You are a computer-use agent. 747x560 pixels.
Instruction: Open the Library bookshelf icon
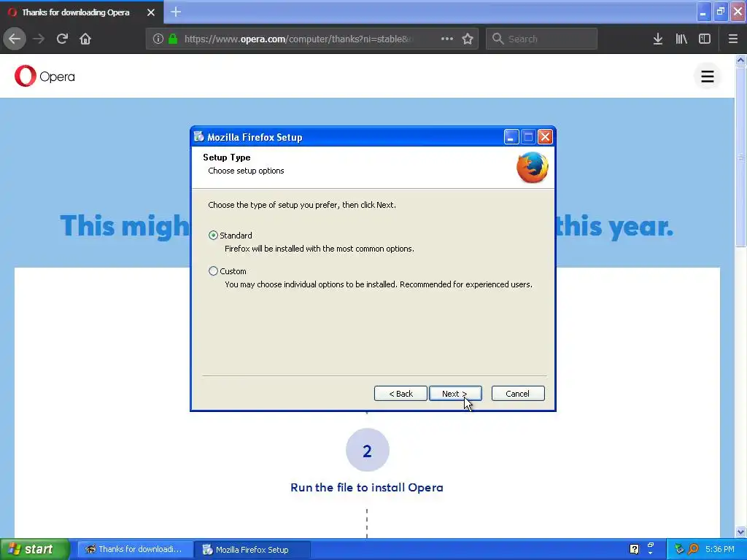681,39
